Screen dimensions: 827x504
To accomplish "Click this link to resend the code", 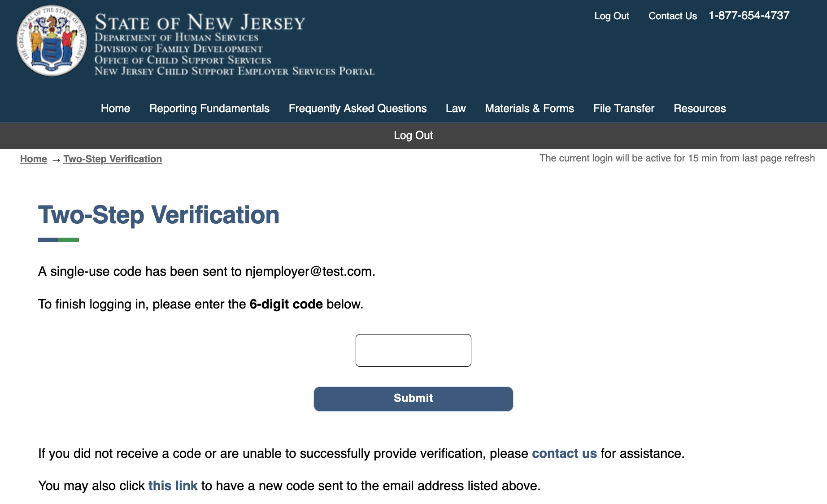I will (173, 486).
